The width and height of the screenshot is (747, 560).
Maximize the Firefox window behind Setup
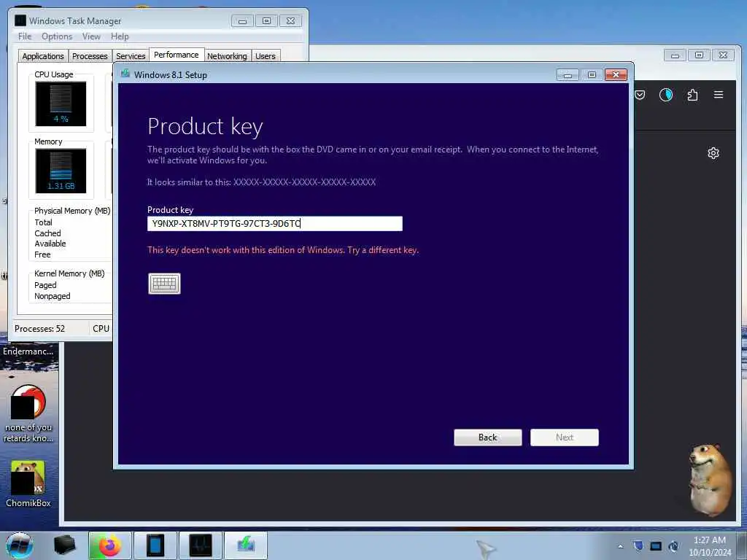click(x=699, y=55)
